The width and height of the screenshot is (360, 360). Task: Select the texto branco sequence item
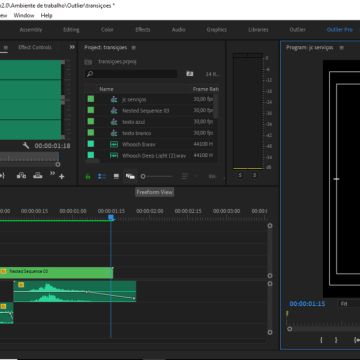tap(136, 133)
